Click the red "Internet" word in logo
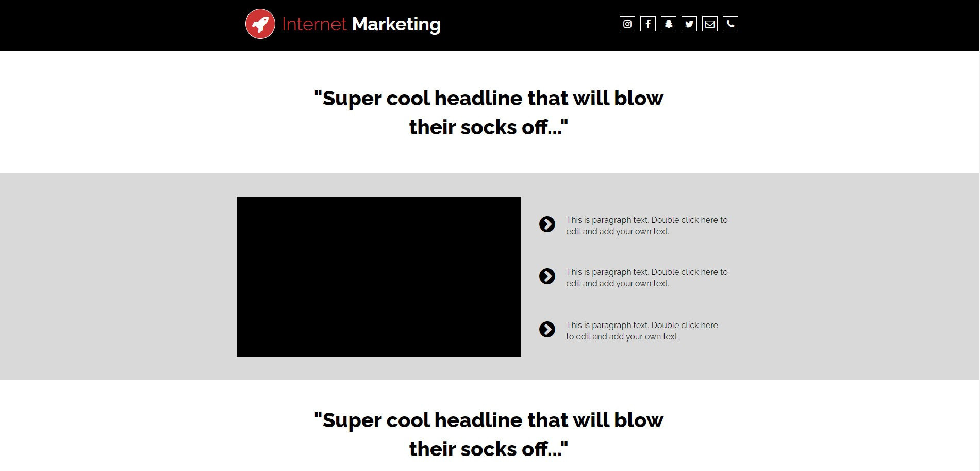The image size is (980, 471). (314, 24)
